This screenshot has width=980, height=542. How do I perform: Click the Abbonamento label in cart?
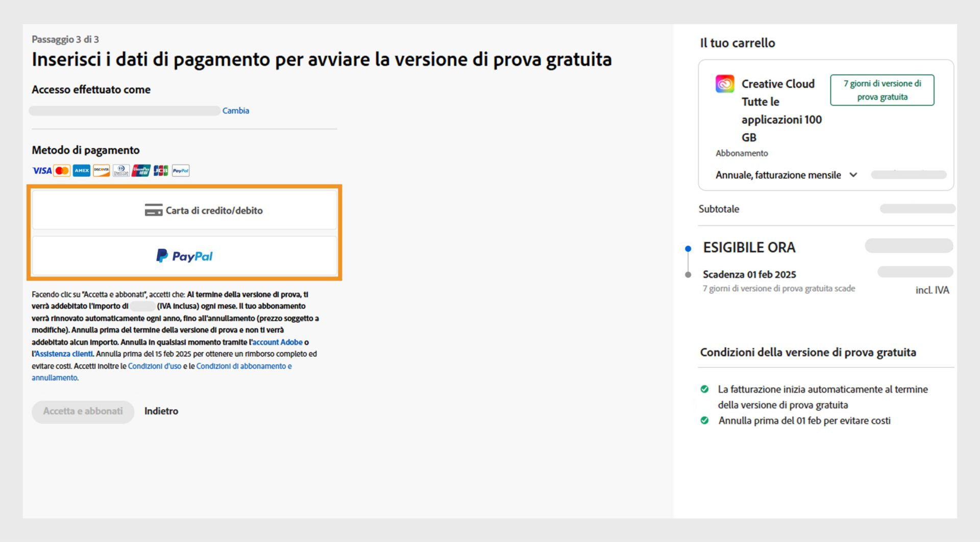coord(742,153)
